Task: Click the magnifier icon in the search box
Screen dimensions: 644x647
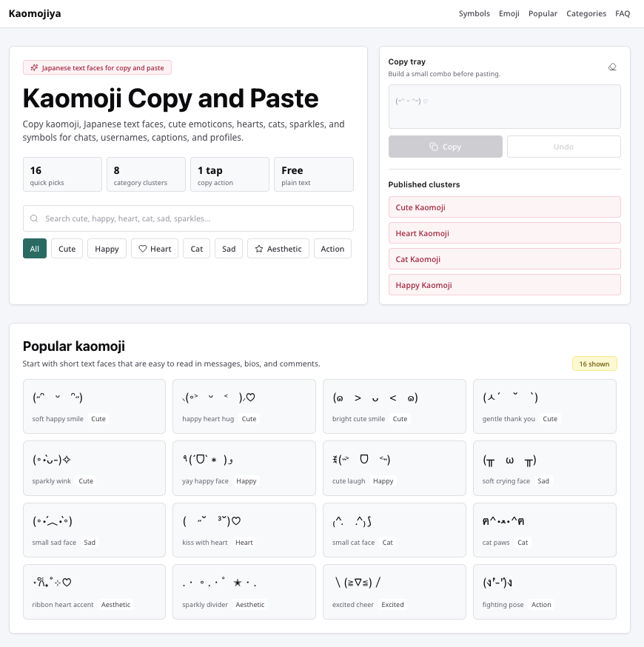Action: click(34, 218)
